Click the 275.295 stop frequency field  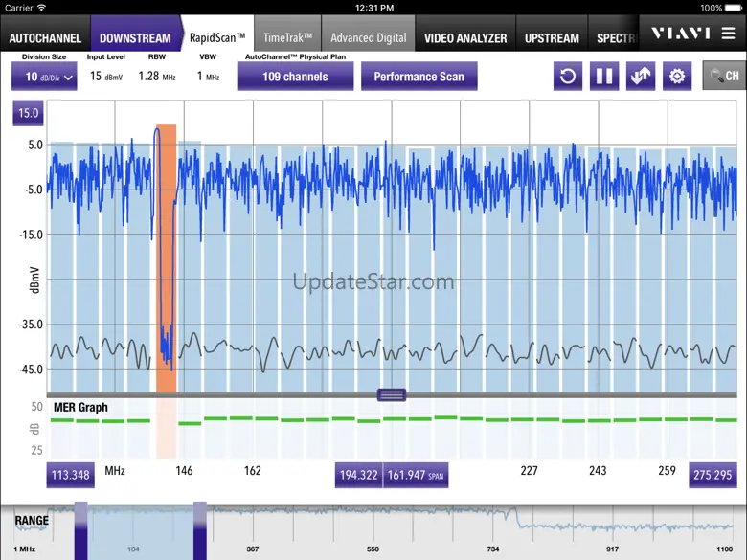tap(713, 475)
